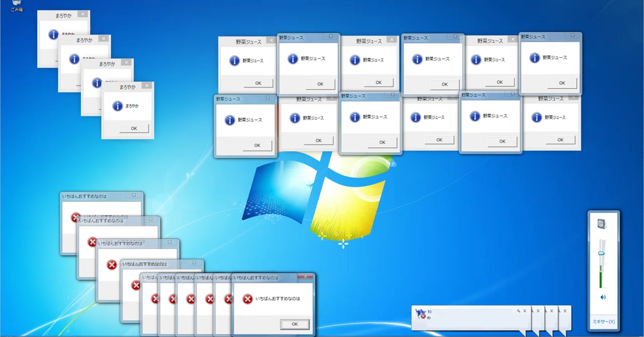644x337 pixels.
Task: Click the volume slider thumb
Action: pos(601,253)
